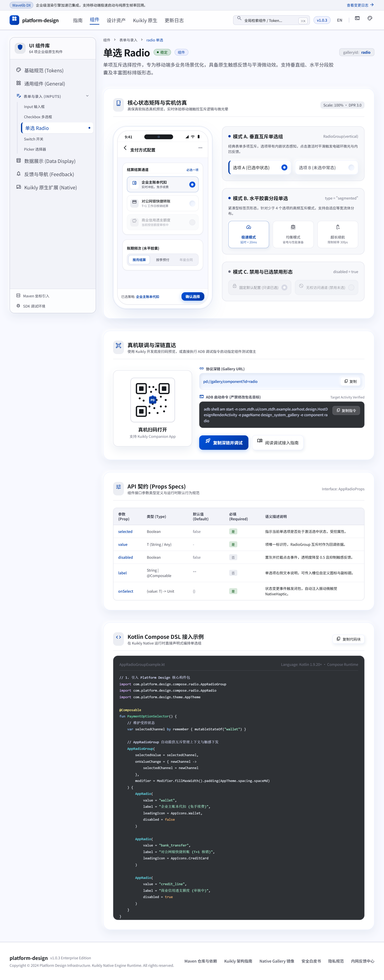Image resolution: width=384 pixels, height=980 pixels.
Task: Select 选项 B (未选中常态) radio
Action: pyautogui.click(x=351, y=167)
